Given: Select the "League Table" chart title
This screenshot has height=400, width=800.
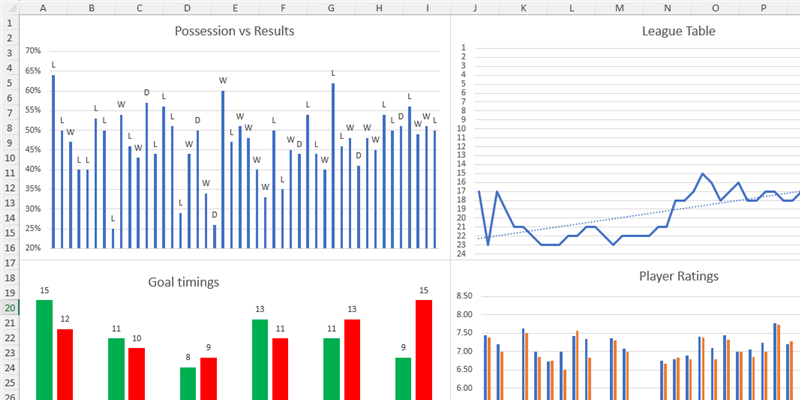Looking at the screenshot, I should [x=679, y=31].
